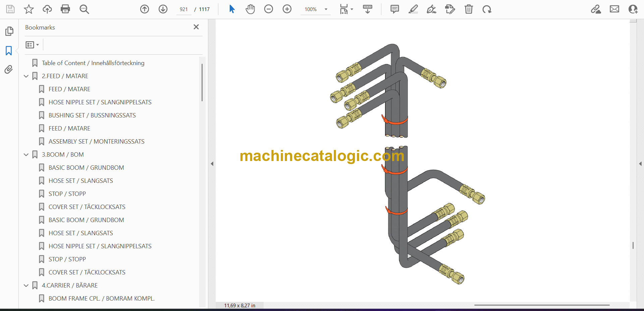Image resolution: width=644 pixels, height=311 pixels.
Task: Add the document to starred favorites
Action: (29, 9)
